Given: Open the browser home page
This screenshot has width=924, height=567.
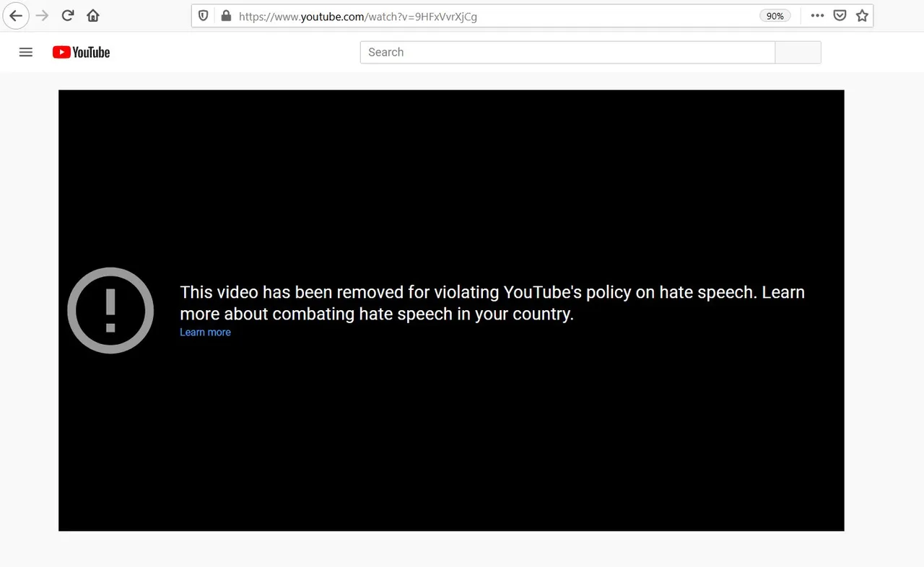Looking at the screenshot, I should click(92, 16).
